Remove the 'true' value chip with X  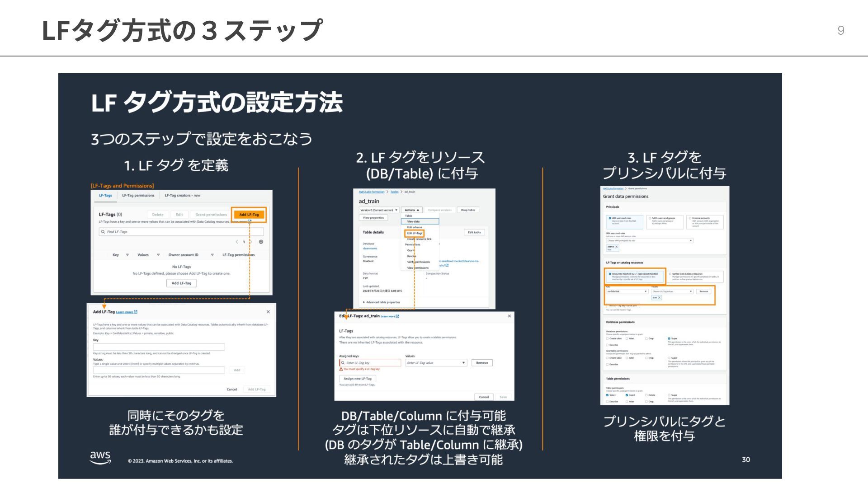(x=659, y=297)
